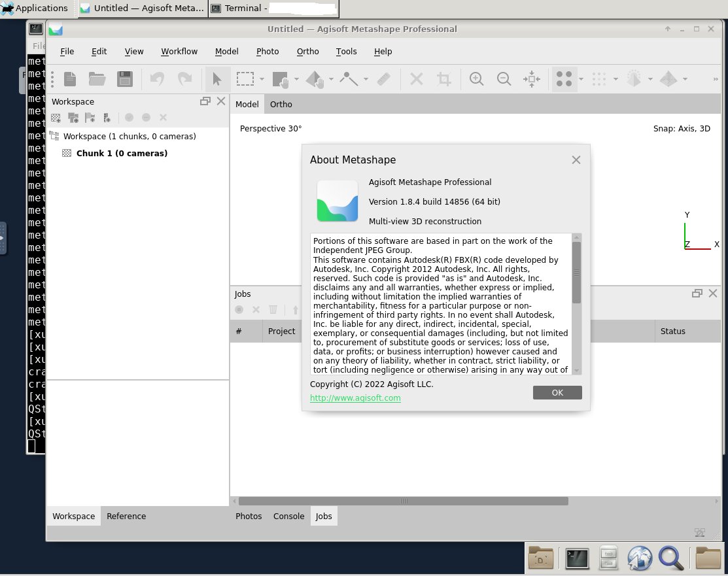Screen dimensions: 728x576
Task: Click Add Photos icon in Workspace toolbar
Action: (73, 118)
